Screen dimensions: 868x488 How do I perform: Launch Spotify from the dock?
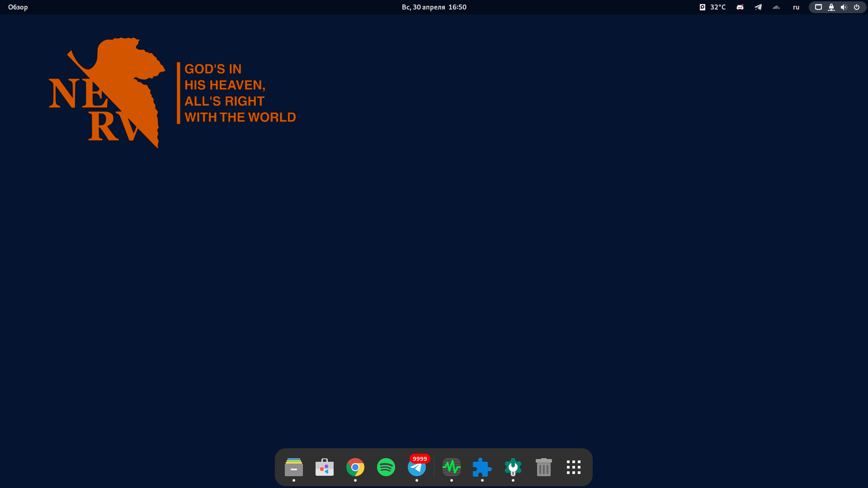point(386,467)
